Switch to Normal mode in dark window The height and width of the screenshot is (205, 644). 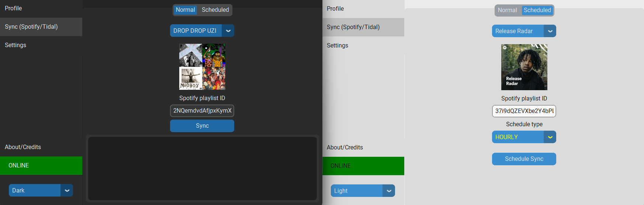pos(186,10)
